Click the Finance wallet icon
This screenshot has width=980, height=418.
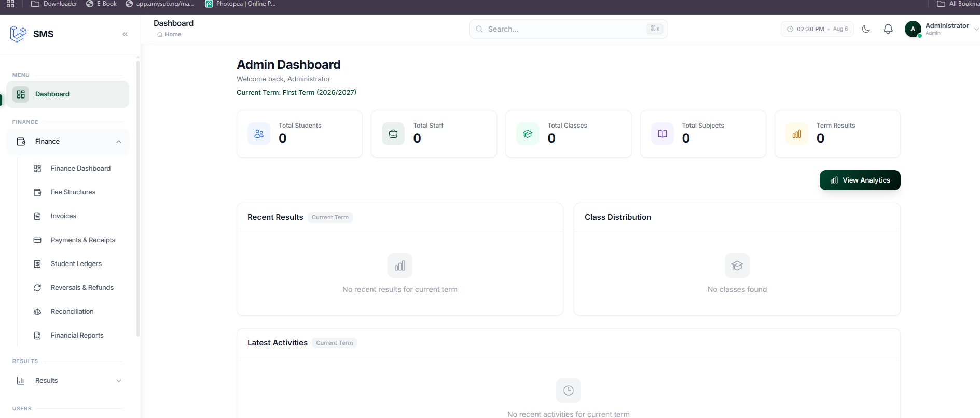point(21,142)
